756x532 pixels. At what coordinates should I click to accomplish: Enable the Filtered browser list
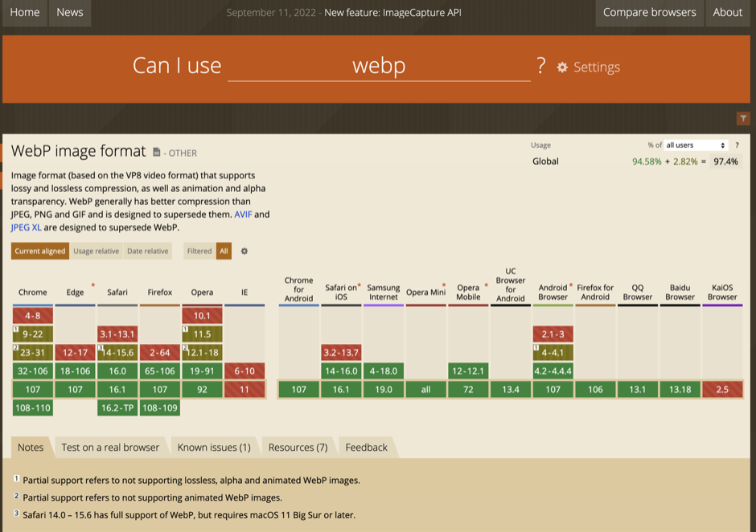pyautogui.click(x=199, y=251)
